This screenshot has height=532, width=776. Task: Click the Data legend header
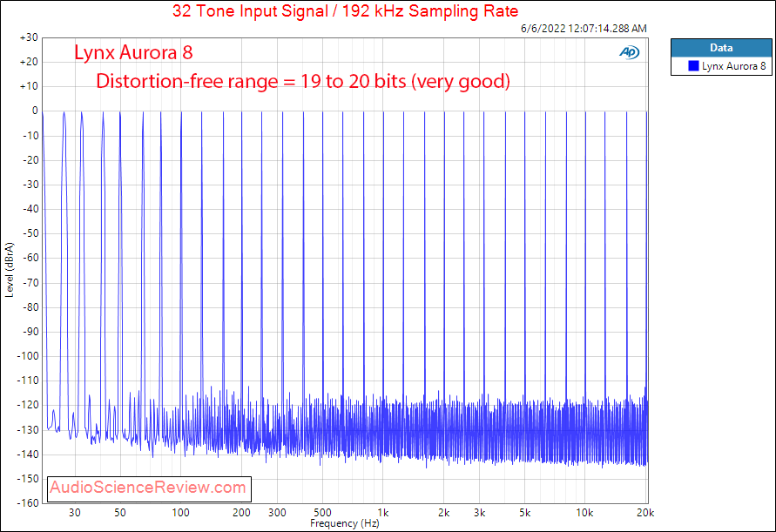pos(721,48)
